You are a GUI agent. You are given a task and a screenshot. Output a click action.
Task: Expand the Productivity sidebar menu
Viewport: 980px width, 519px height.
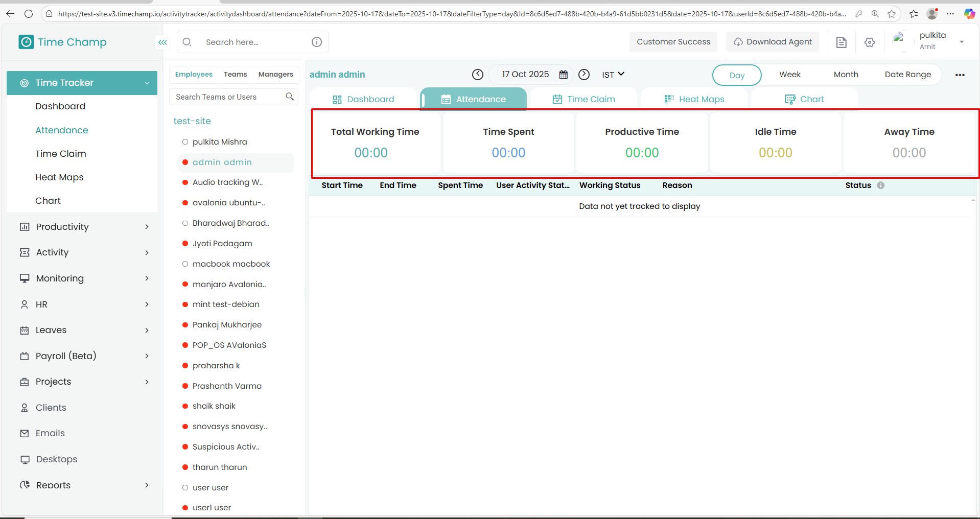(x=82, y=227)
